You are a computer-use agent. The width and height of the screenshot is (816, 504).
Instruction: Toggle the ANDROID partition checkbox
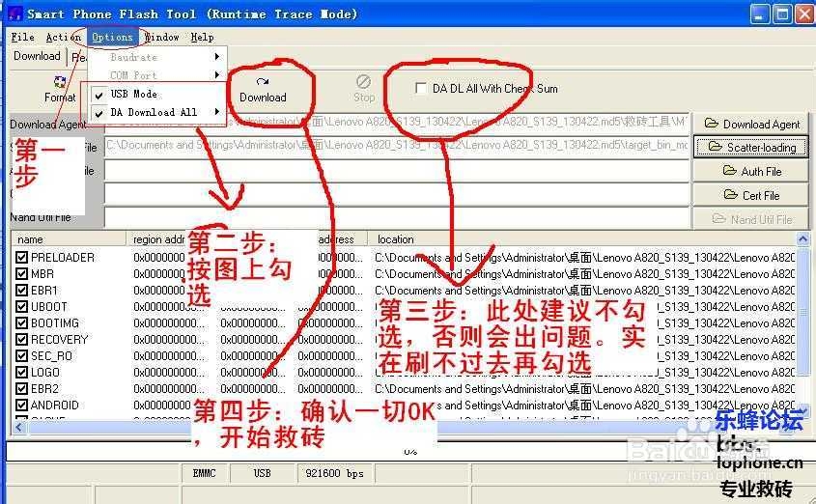tap(21, 405)
